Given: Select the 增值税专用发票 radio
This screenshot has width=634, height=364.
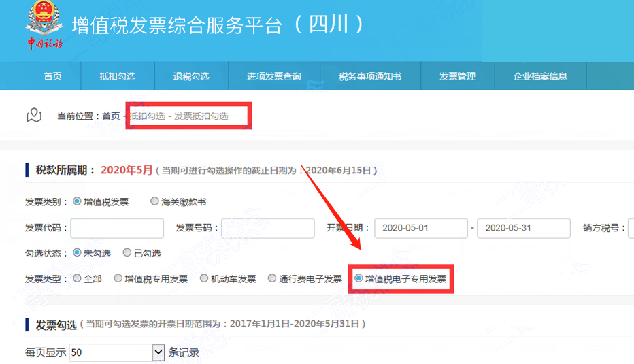Looking at the screenshot, I should pos(118,278).
